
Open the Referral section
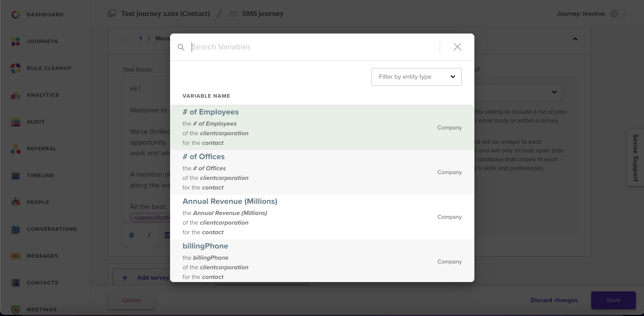(41, 149)
